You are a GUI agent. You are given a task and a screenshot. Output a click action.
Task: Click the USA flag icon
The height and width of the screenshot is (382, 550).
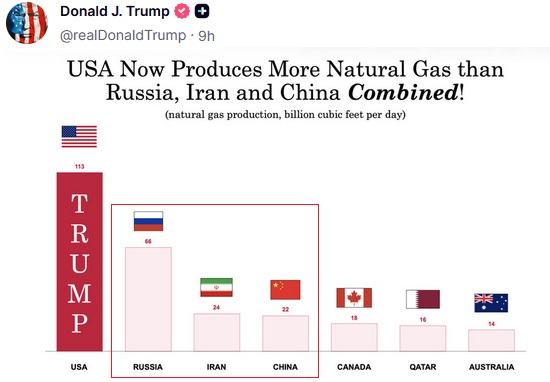click(x=79, y=136)
